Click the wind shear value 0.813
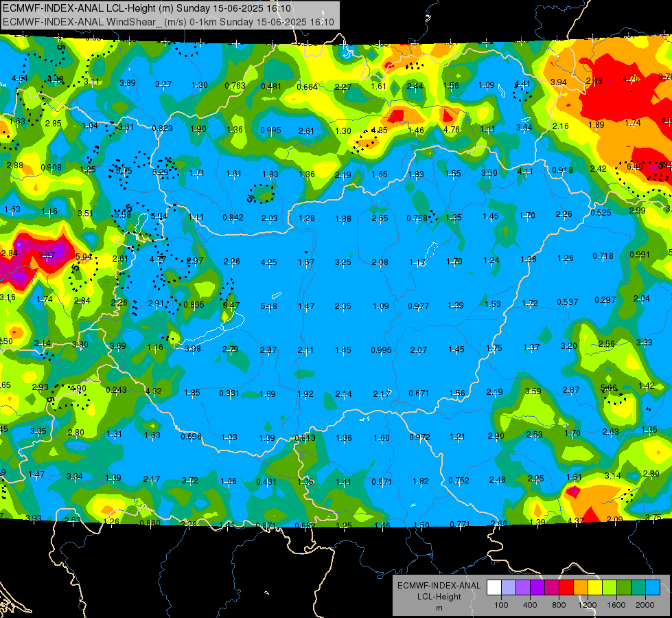This screenshot has height=618, width=672. point(305,438)
